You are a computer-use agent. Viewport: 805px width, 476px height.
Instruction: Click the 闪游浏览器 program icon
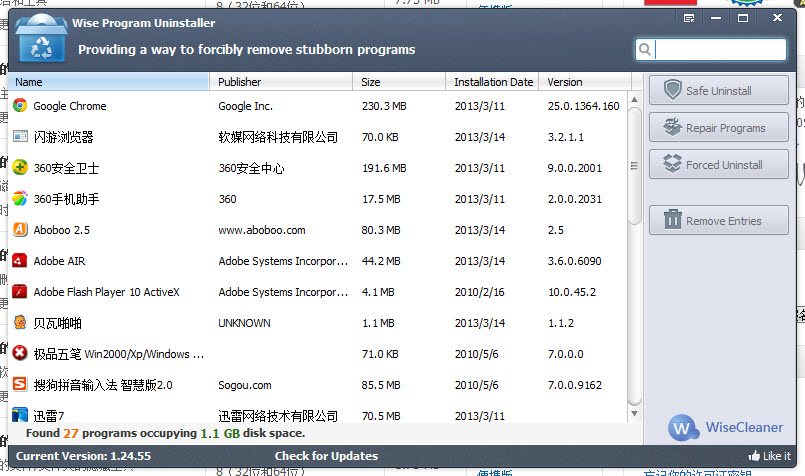pos(20,137)
